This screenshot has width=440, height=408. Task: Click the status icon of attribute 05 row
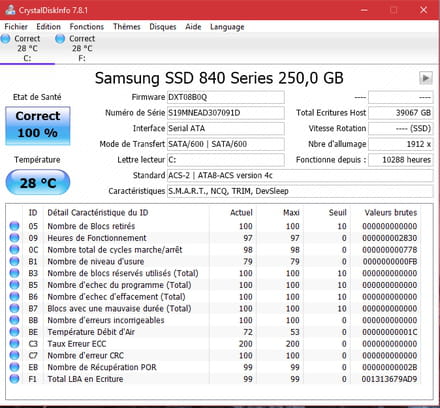point(14,226)
